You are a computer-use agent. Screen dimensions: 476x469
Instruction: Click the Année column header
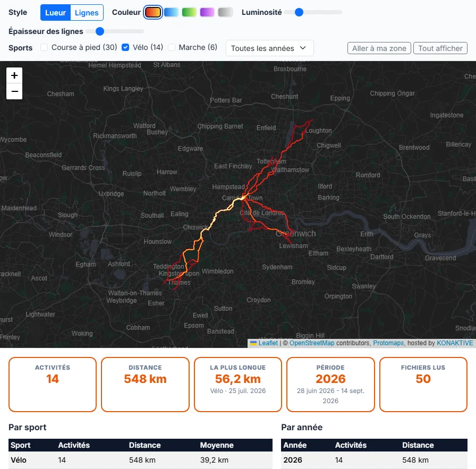pyautogui.click(x=295, y=445)
